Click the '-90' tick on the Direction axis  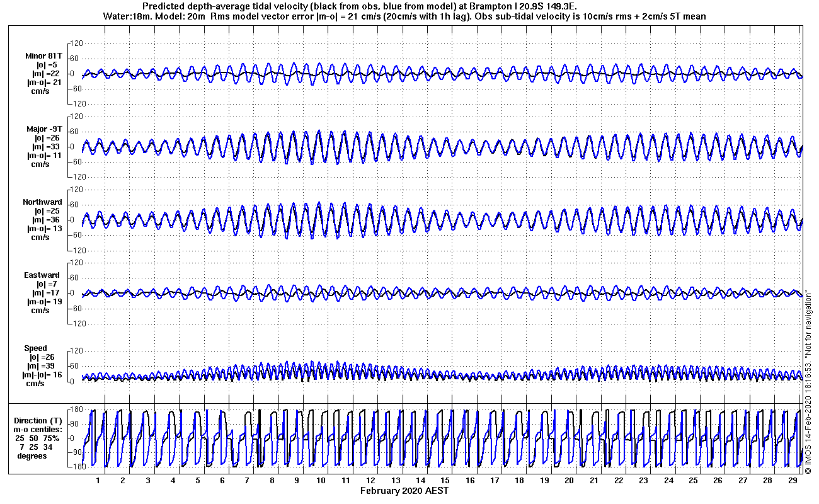coord(77,452)
